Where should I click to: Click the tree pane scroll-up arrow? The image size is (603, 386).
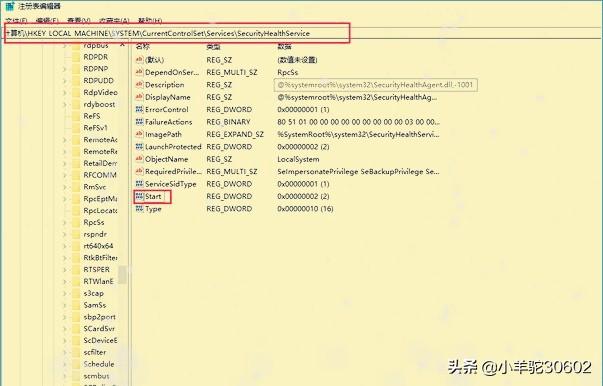(122, 45)
